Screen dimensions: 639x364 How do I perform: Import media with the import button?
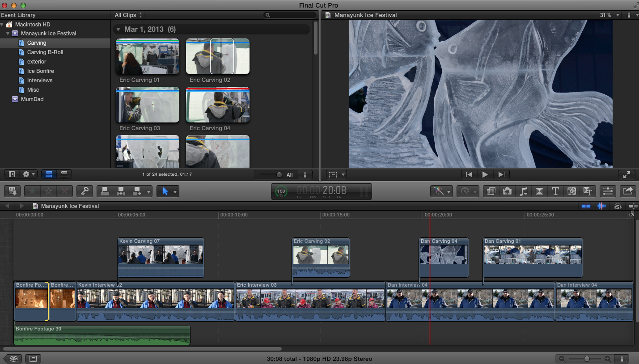[x=13, y=191]
